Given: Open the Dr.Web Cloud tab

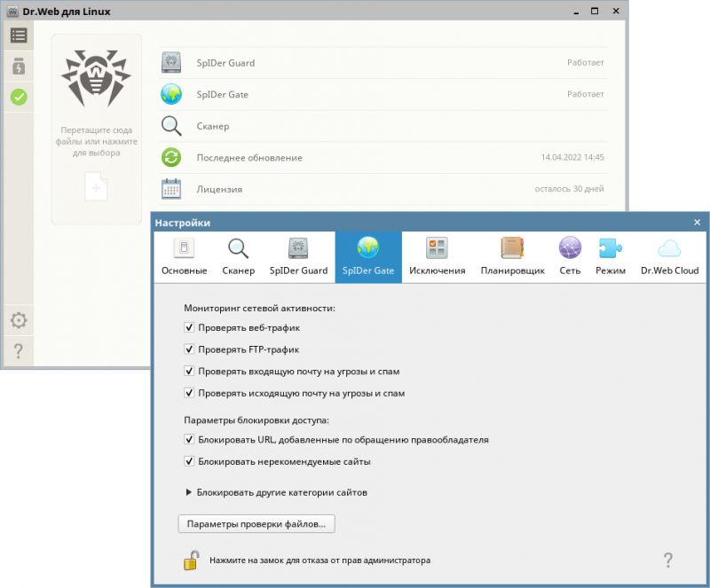Looking at the screenshot, I should tap(670, 257).
